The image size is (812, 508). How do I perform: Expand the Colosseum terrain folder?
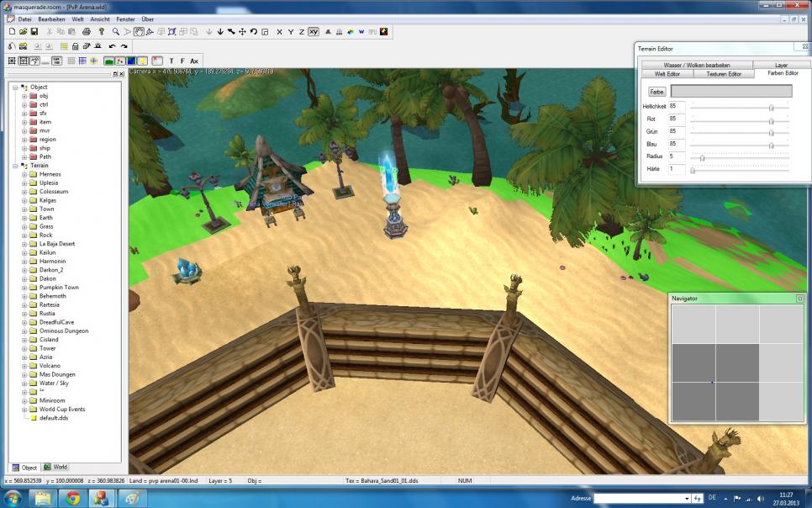tap(24, 192)
